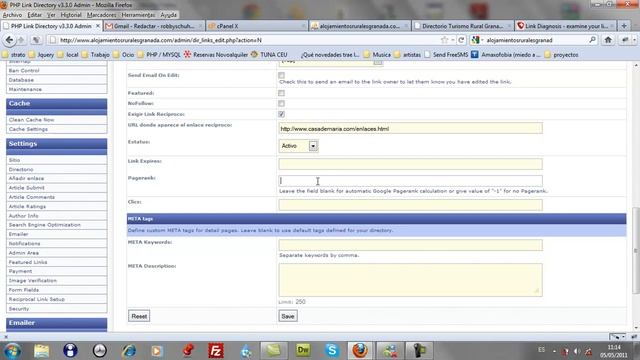The width and height of the screenshot is (640, 360).
Task: Open the TUNA CEU bookmark
Action: (269, 54)
